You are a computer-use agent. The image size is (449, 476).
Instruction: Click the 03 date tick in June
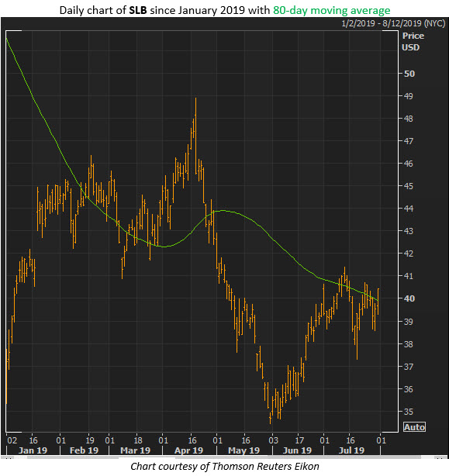(x=273, y=440)
